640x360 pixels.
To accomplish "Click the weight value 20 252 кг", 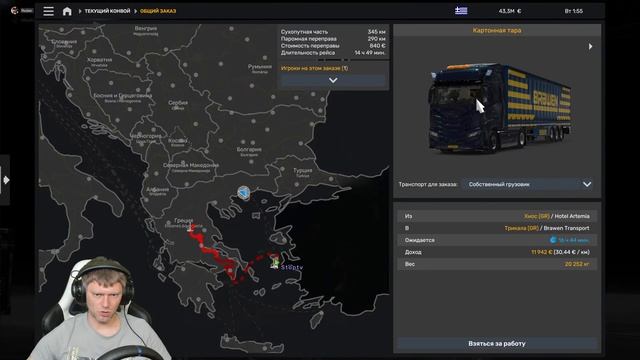I will pyautogui.click(x=577, y=264).
